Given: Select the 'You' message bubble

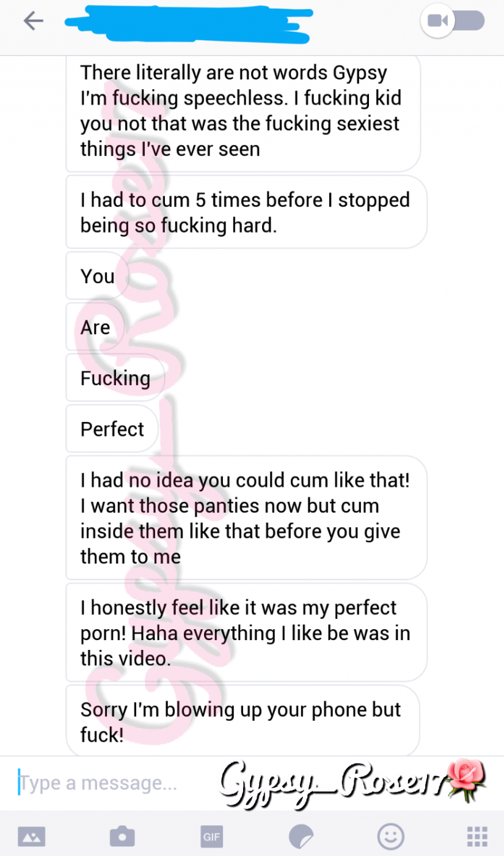Looking at the screenshot, I should 98,276.
